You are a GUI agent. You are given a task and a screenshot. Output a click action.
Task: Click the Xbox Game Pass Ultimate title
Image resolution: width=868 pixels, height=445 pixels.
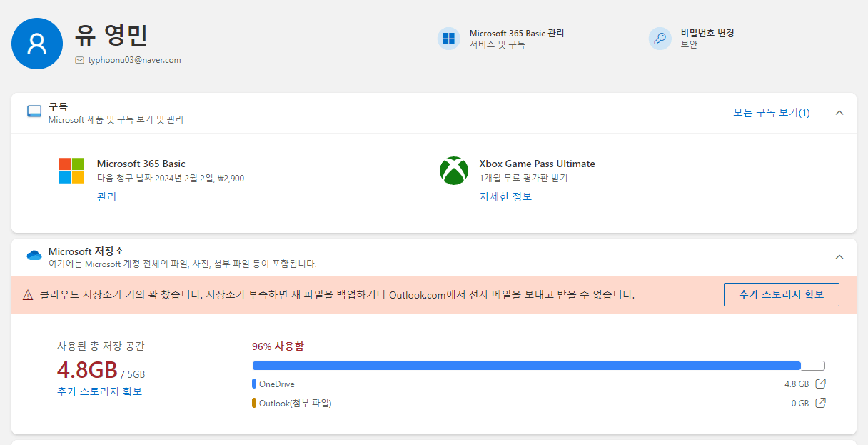(x=538, y=164)
